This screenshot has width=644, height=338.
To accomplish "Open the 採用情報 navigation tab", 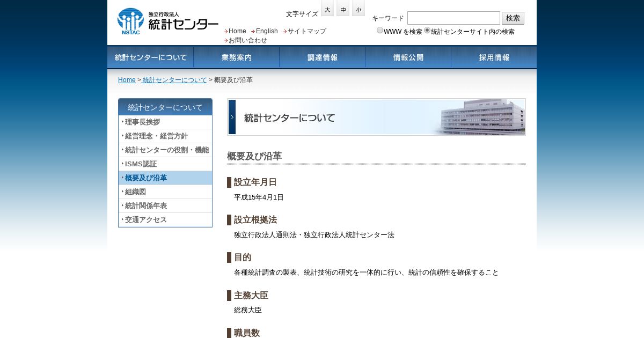I will click(x=494, y=57).
